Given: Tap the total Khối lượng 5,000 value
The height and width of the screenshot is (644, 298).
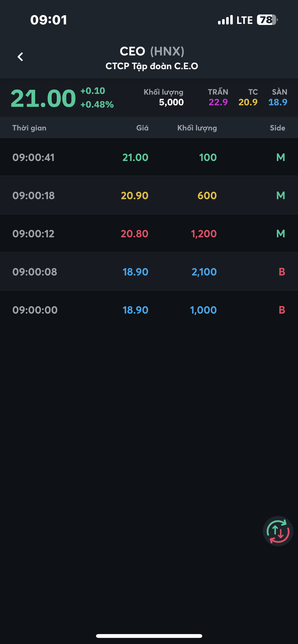Looking at the screenshot, I should (171, 102).
